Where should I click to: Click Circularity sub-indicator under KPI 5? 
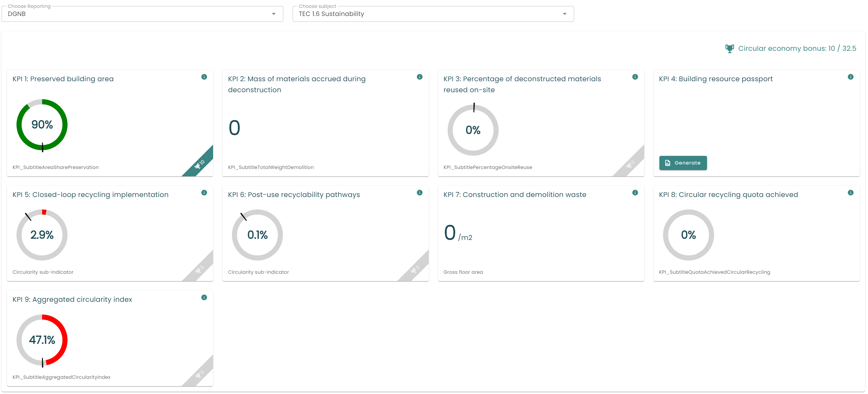[x=43, y=272]
